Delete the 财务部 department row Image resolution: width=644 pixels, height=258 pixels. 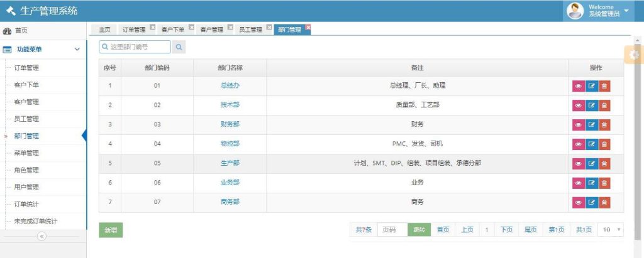[604, 125]
